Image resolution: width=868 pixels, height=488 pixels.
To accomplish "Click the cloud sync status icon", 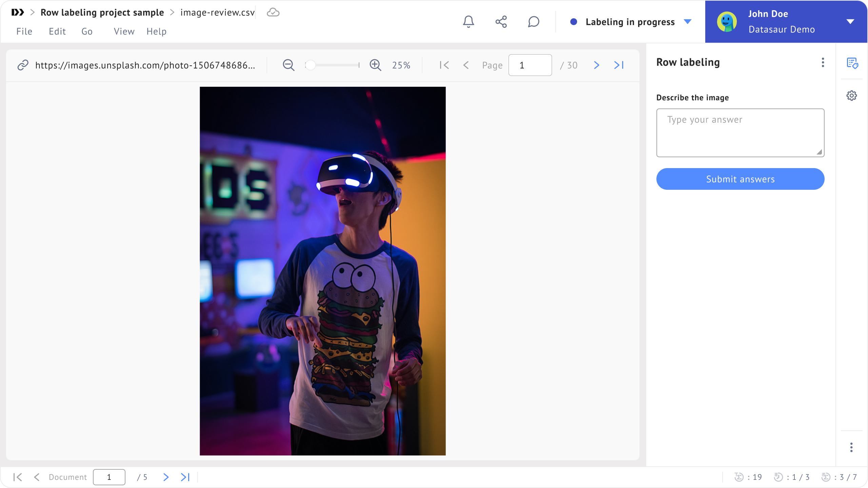I will point(273,13).
